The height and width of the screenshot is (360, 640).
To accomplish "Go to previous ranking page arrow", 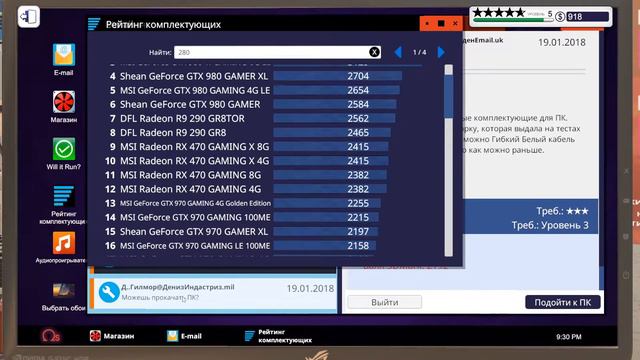I will (398, 52).
